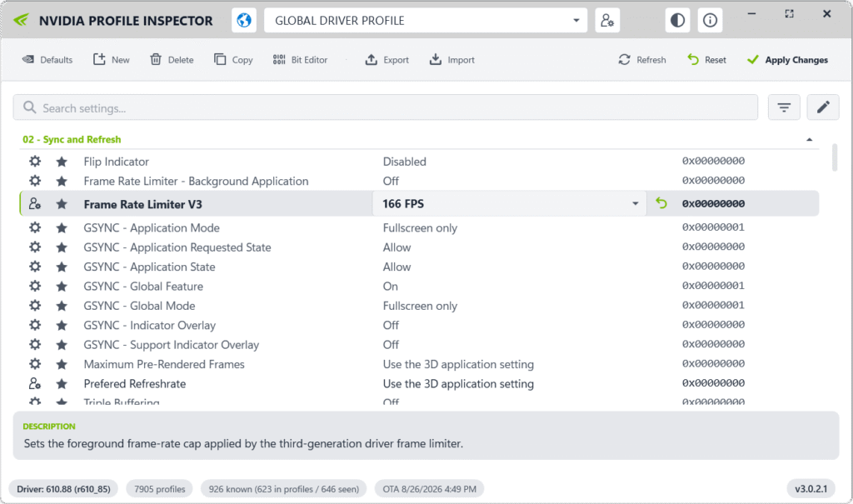
Task: Import profile settings
Action: coord(452,60)
